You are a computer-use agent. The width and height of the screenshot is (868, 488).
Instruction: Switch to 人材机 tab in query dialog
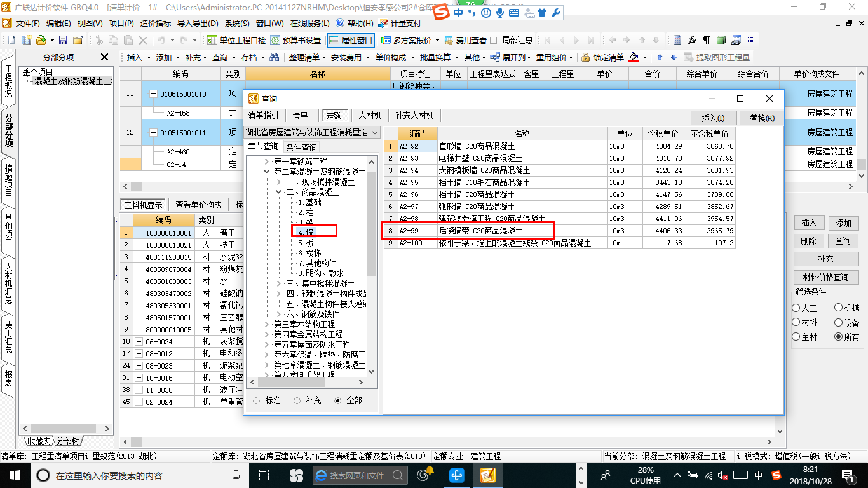point(370,115)
